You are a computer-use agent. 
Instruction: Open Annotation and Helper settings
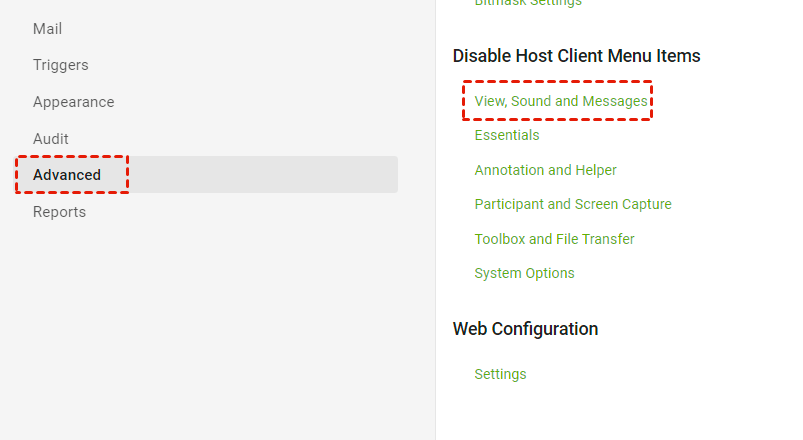point(545,170)
